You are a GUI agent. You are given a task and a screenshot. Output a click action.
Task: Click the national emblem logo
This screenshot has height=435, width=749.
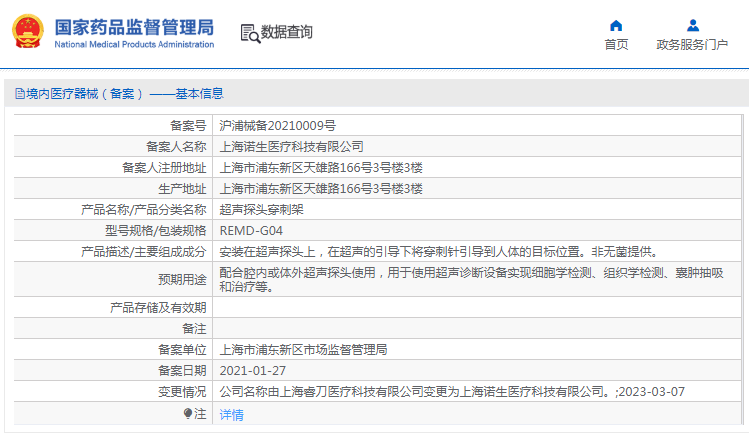point(27,32)
